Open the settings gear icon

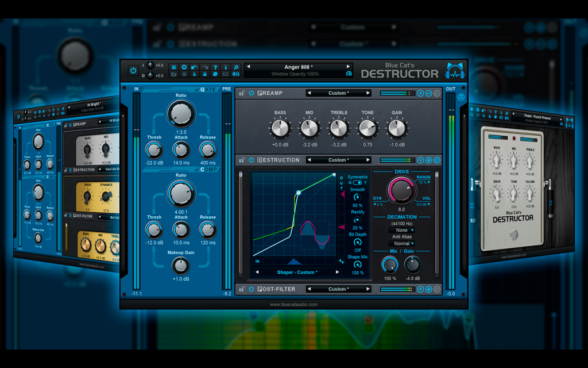pyautogui.click(x=184, y=67)
